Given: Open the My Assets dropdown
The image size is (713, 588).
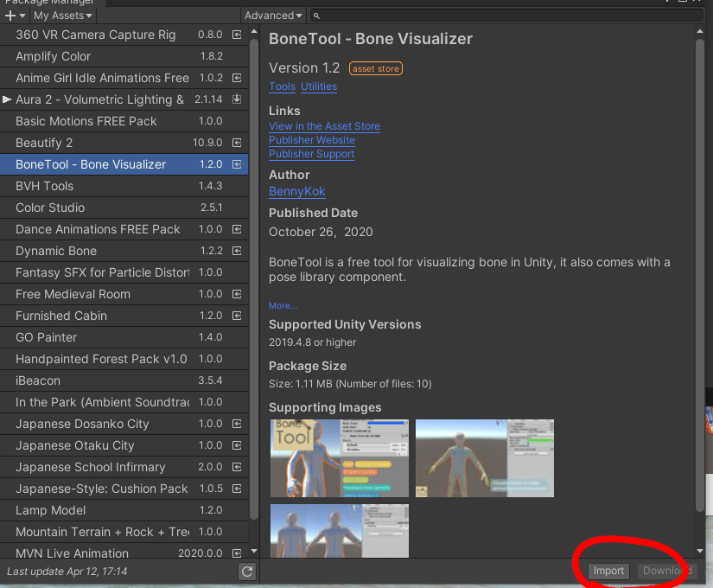Looking at the screenshot, I should pos(62,16).
